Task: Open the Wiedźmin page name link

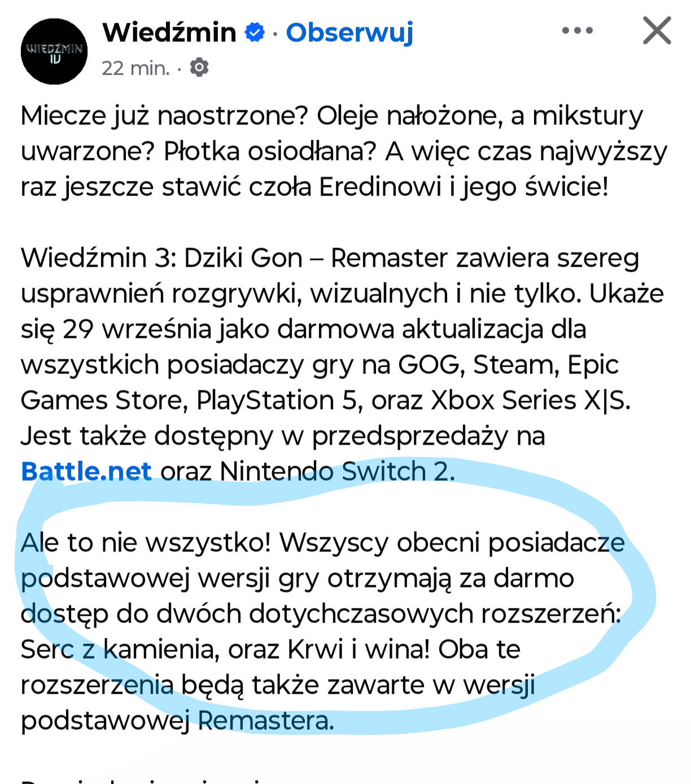Action: pos(169,32)
